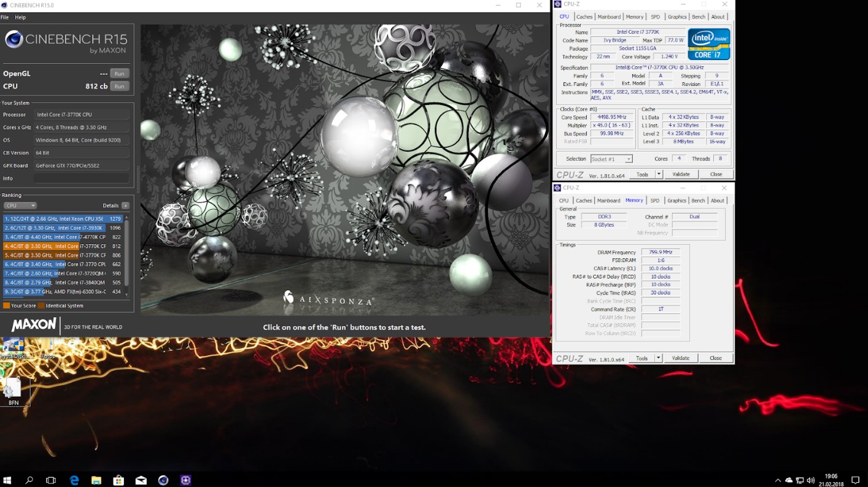Click Close button in lower CPU-Z window

click(x=716, y=358)
